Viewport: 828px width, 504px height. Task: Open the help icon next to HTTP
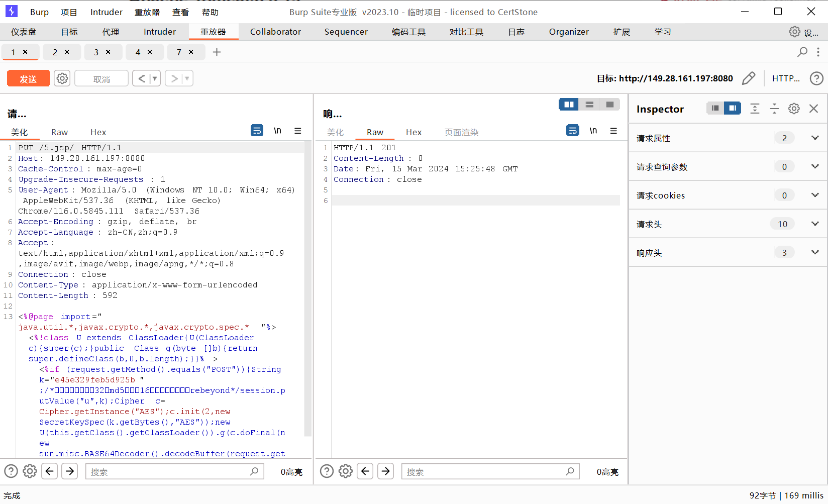[x=816, y=78]
